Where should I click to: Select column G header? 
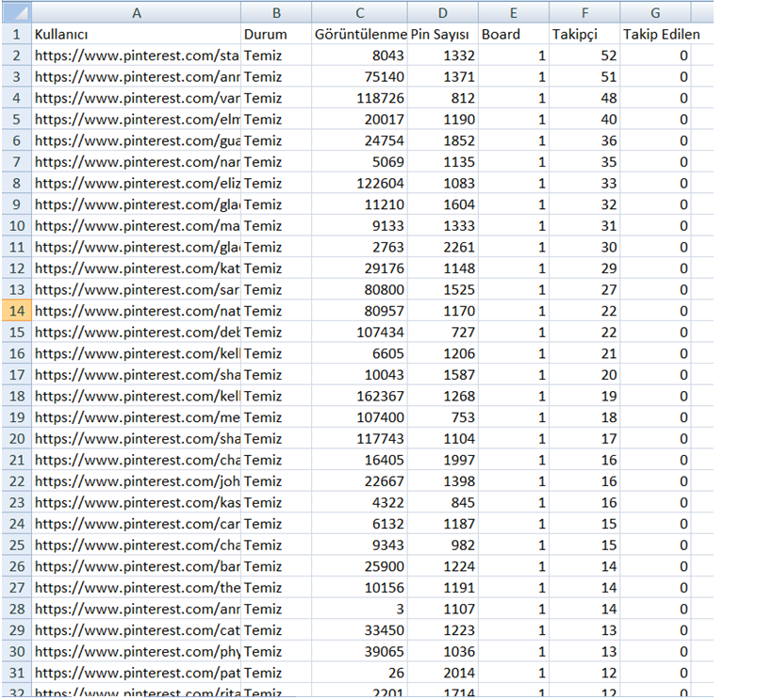click(x=655, y=13)
